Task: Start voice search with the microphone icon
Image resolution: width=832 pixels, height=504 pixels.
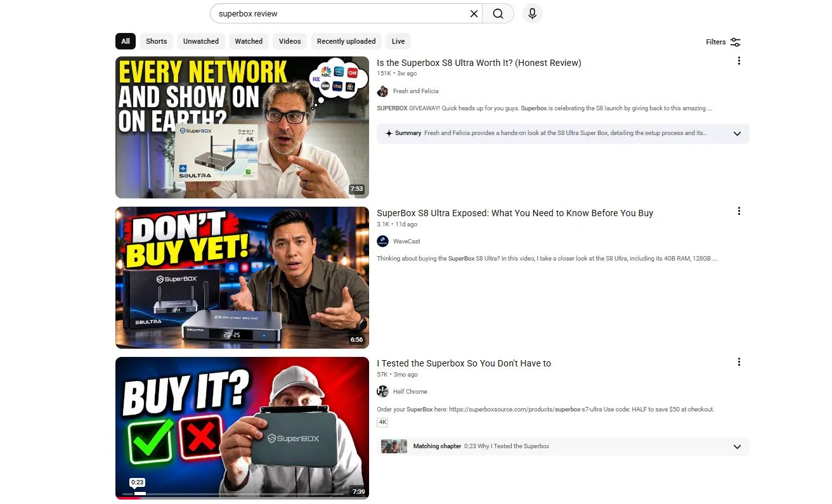Action: [x=533, y=14]
